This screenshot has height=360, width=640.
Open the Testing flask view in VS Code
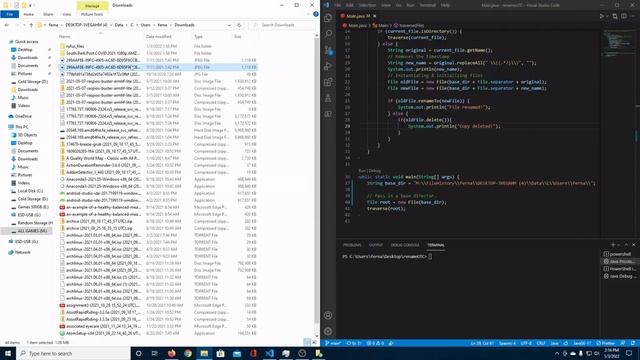click(328, 98)
